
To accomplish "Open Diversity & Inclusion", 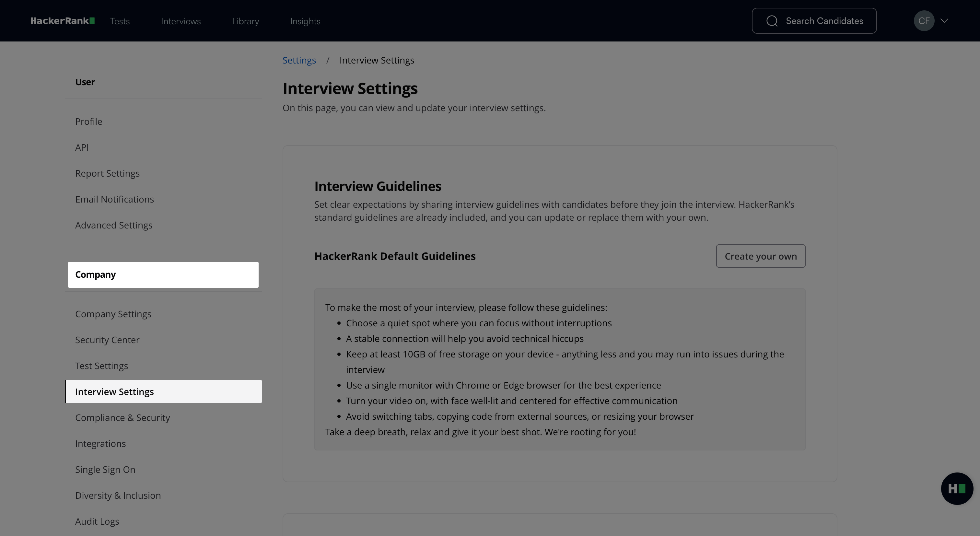I will (x=118, y=495).
